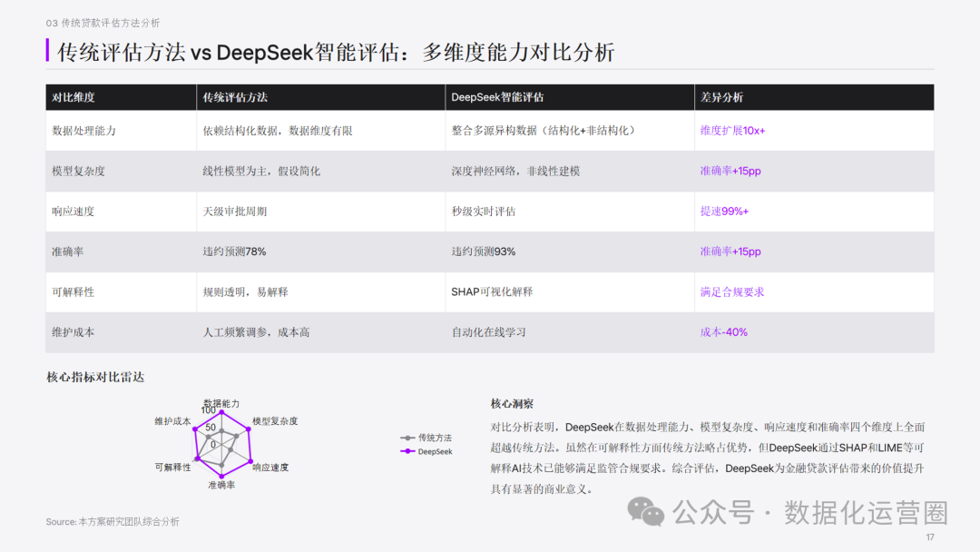
Task: Select the breadcrumb '03 传统贷款评估方法分析'
Action: point(103,23)
